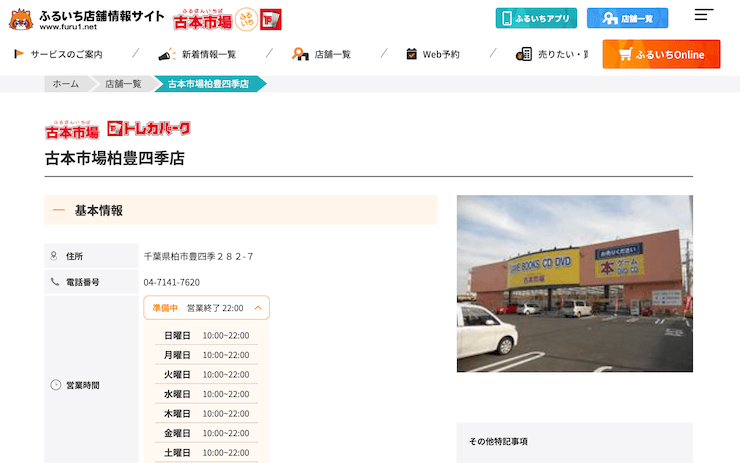The width and height of the screenshot is (740, 463).
Task: Open the hamburger menu icon
Action: 704,15
